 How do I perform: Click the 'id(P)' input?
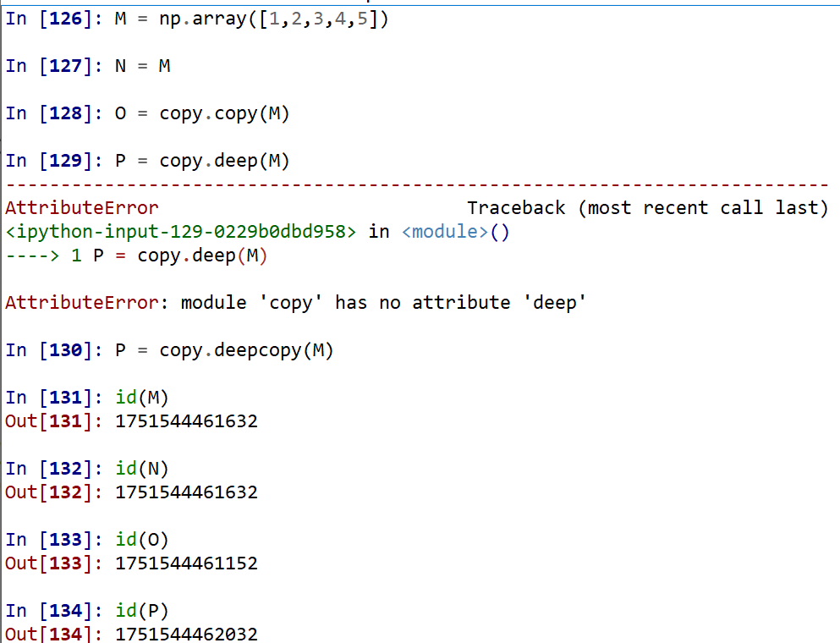(142, 611)
